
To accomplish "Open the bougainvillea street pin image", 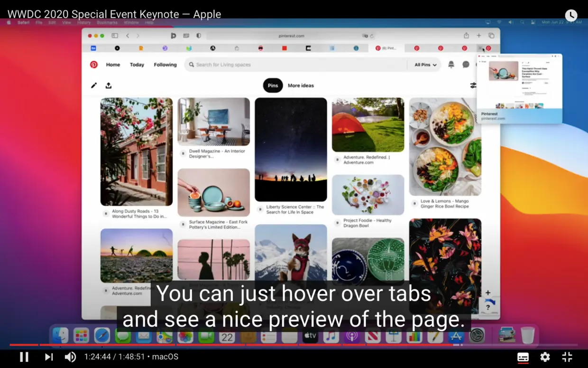I will click(137, 151).
